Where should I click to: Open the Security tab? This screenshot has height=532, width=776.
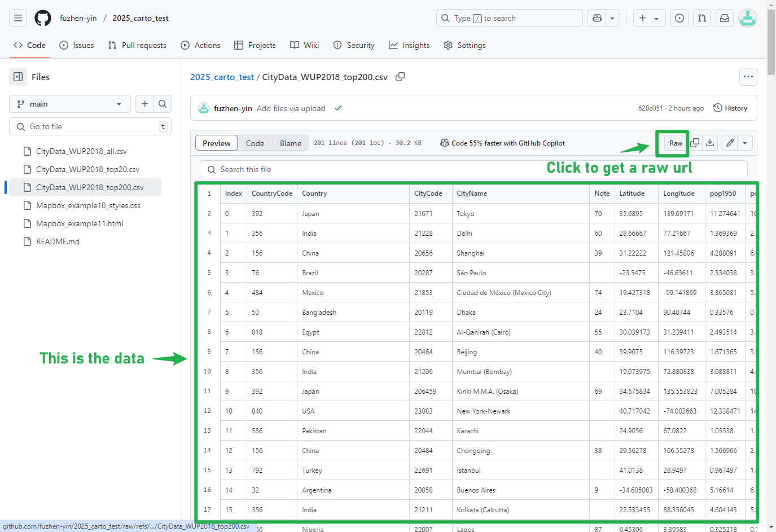[x=354, y=45]
